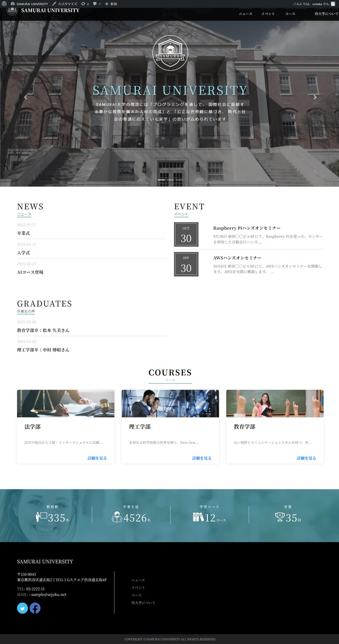Image resolution: width=339 pixels, height=644 pixels.
Task: Open 侍大学について in the footer menu
Action: point(144,603)
